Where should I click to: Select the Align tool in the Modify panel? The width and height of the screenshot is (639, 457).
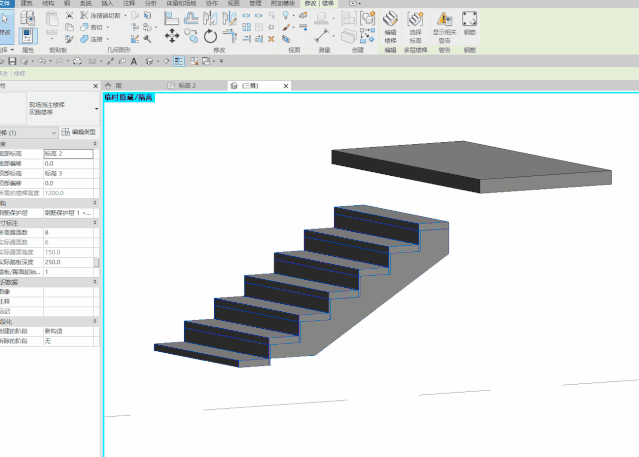[172, 18]
